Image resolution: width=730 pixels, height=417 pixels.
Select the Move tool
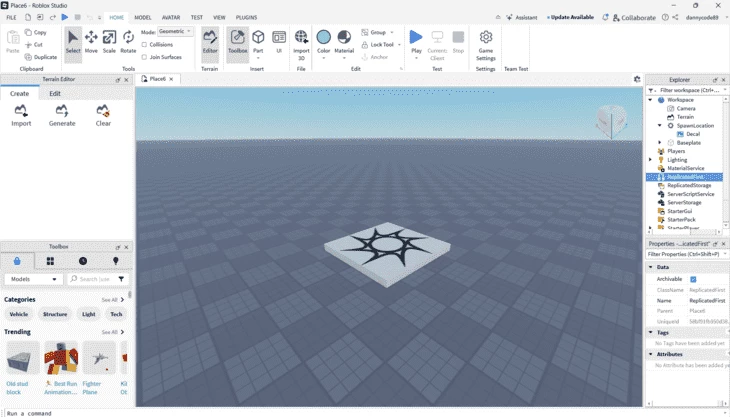pos(91,42)
